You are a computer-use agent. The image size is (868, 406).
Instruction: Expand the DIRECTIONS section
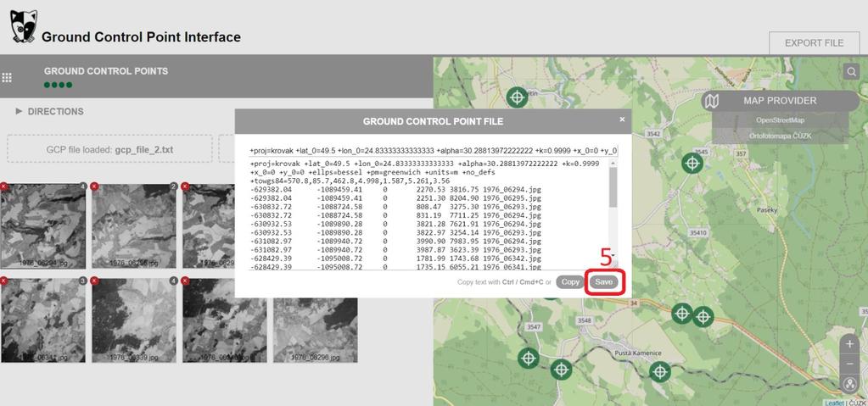click(x=50, y=111)
